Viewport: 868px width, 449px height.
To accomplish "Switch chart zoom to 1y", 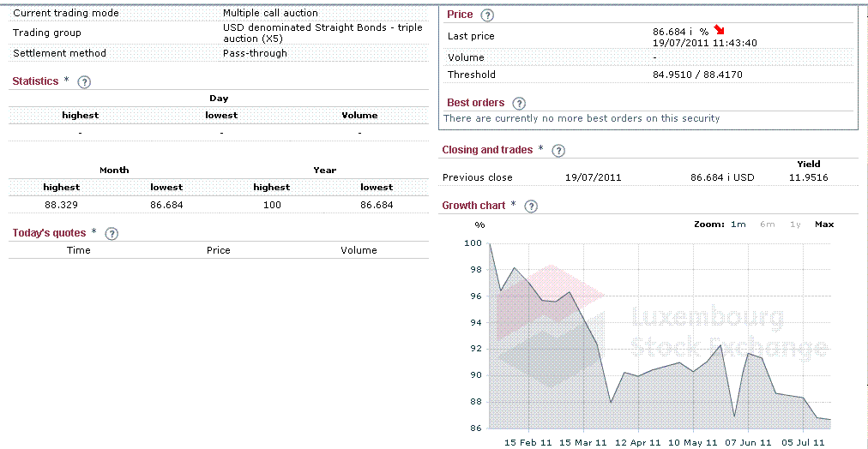I will [x=795, y=224].
